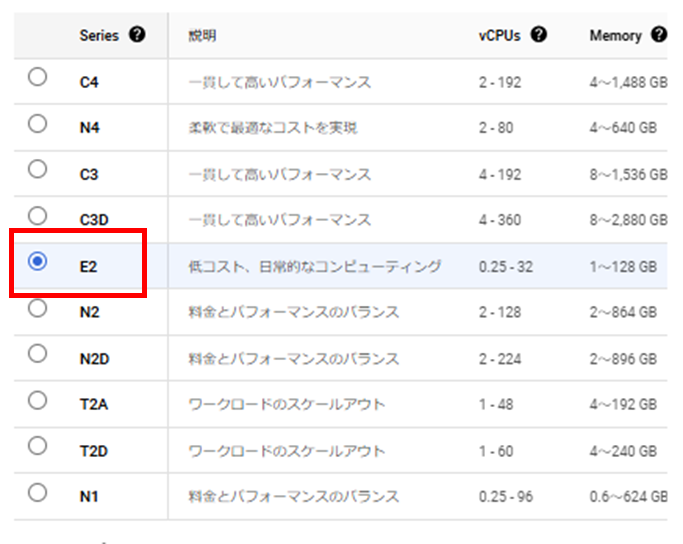Click the N1 series name
Screen dimensions: 683x544
[89, 497]
